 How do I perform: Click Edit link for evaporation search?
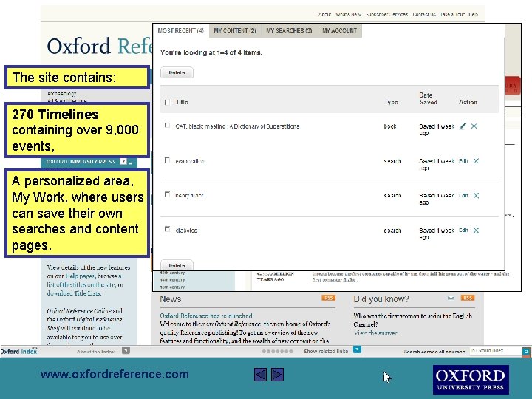(x=463, y=160)
